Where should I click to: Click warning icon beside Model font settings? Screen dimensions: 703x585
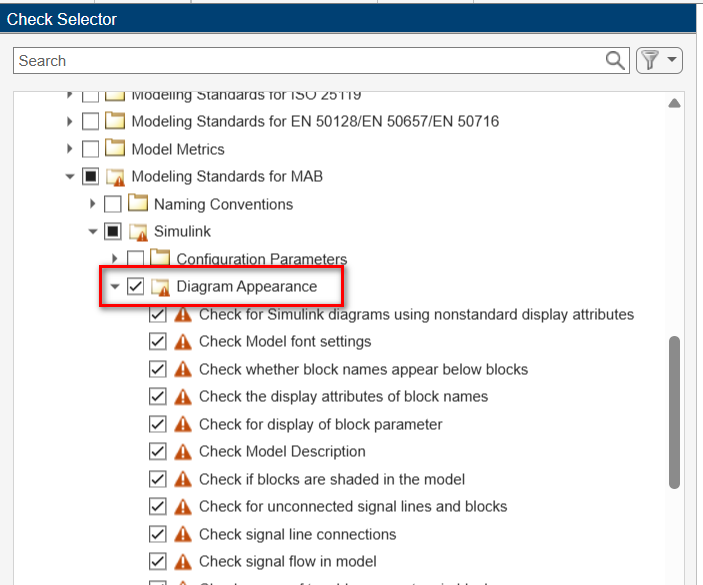183,342
